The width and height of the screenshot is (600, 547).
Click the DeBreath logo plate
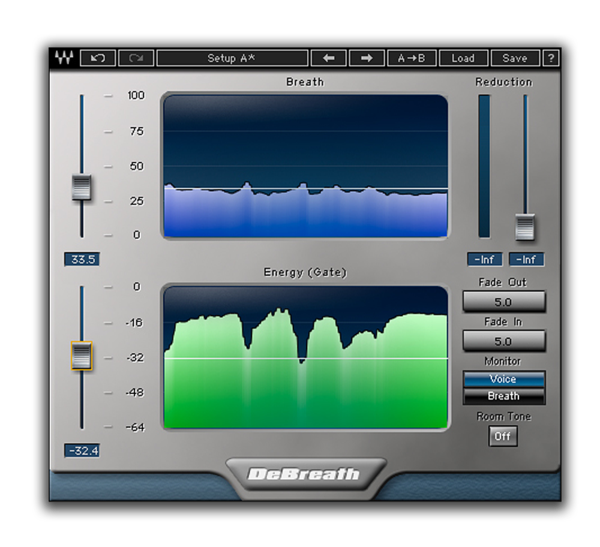click(304, 474)
